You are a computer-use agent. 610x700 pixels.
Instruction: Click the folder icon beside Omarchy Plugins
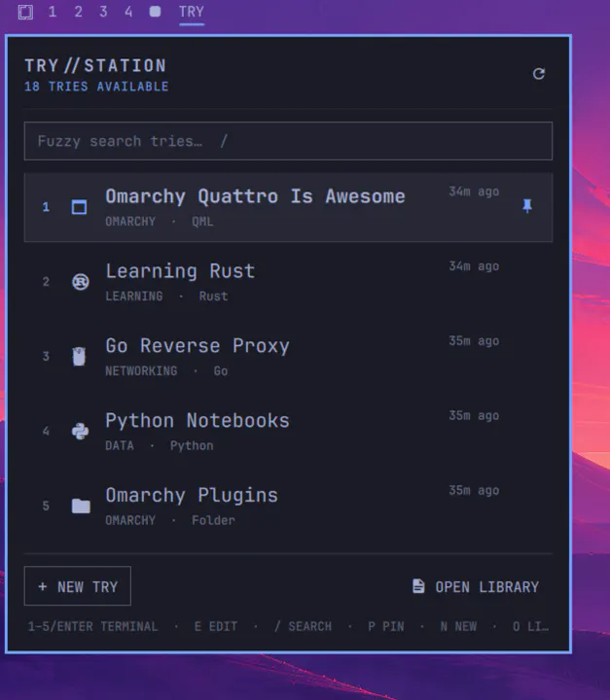tap(81, 506)
